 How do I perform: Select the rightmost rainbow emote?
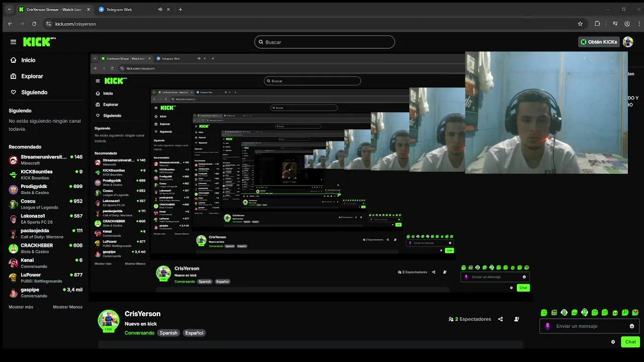(635, 313)
